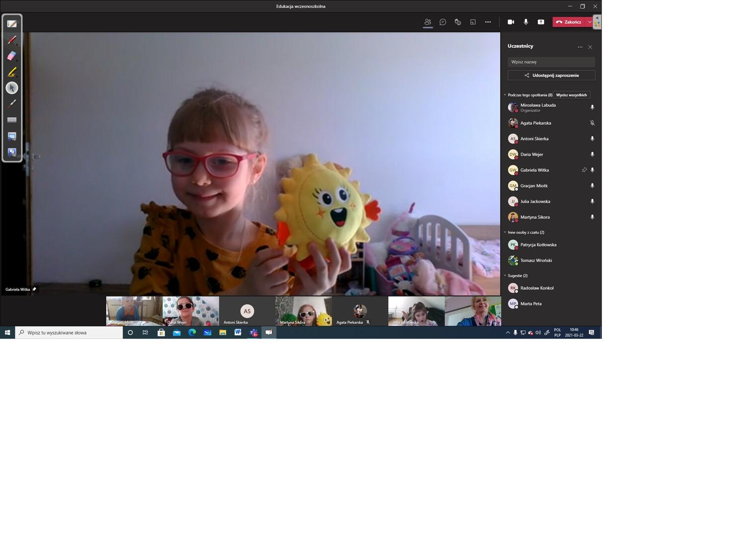
Task: Open the breakout rooms icon
Action: (473, 22)
